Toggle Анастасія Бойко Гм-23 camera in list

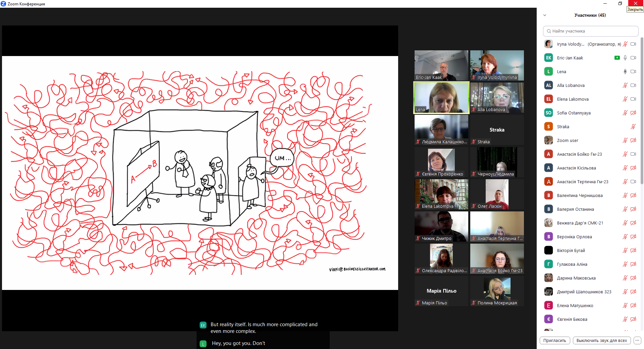633,154
